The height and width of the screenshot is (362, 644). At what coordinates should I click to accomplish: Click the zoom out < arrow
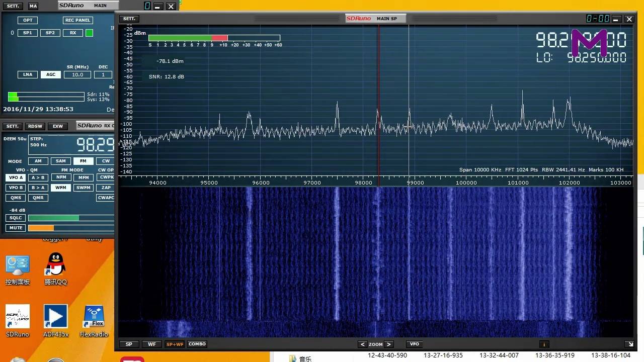pyautogui.click(x=362, y=344)
